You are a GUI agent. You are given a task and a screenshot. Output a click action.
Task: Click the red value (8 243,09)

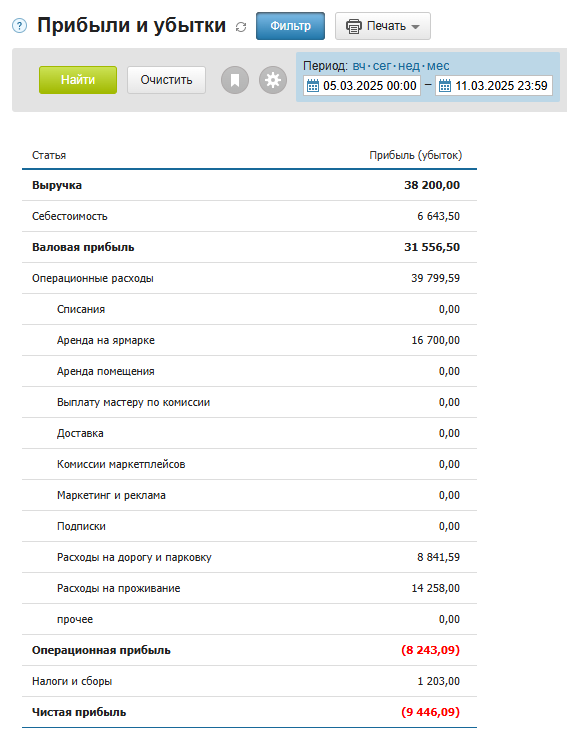[430, 650]
